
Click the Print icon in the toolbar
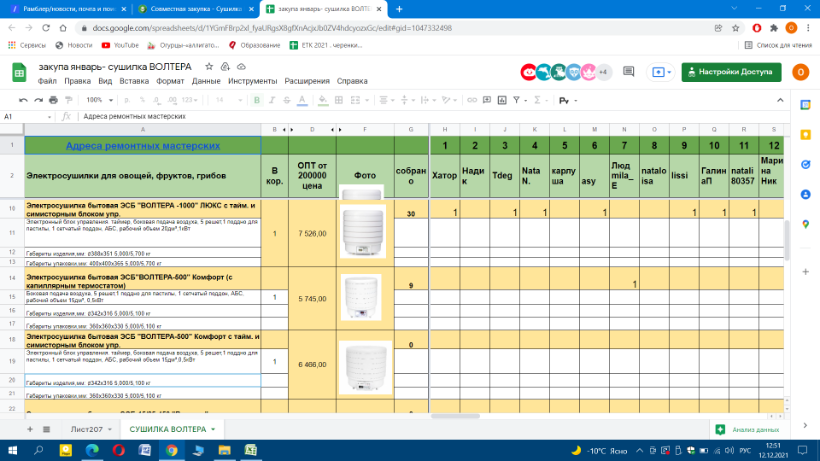click(x=55, y=100)
